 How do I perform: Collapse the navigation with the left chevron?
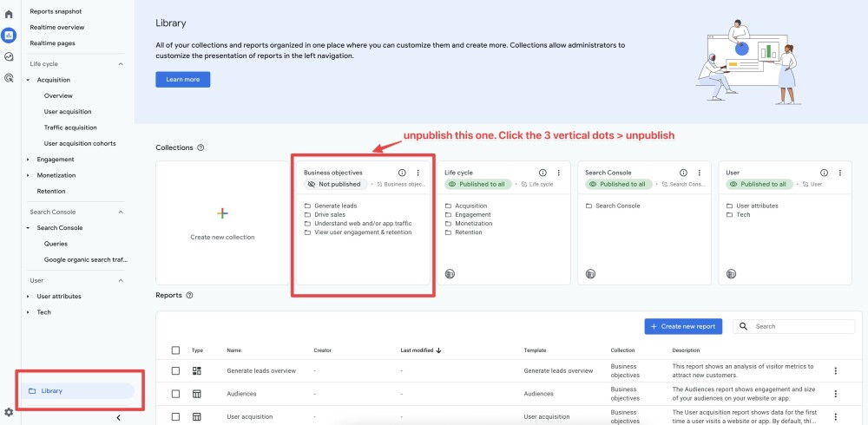point(118,418)
